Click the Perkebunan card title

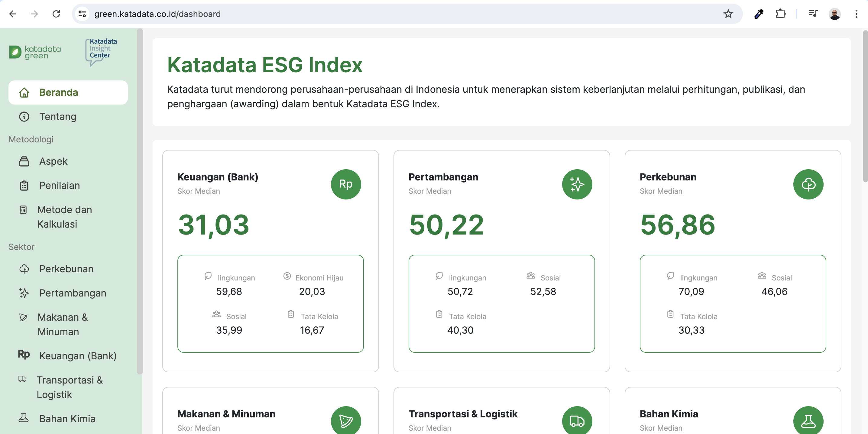coord(668,177)
